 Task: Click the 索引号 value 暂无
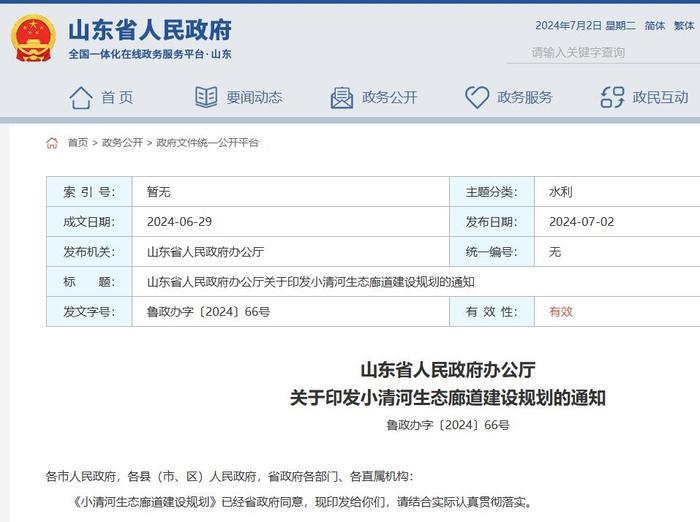tap(159, 192)
